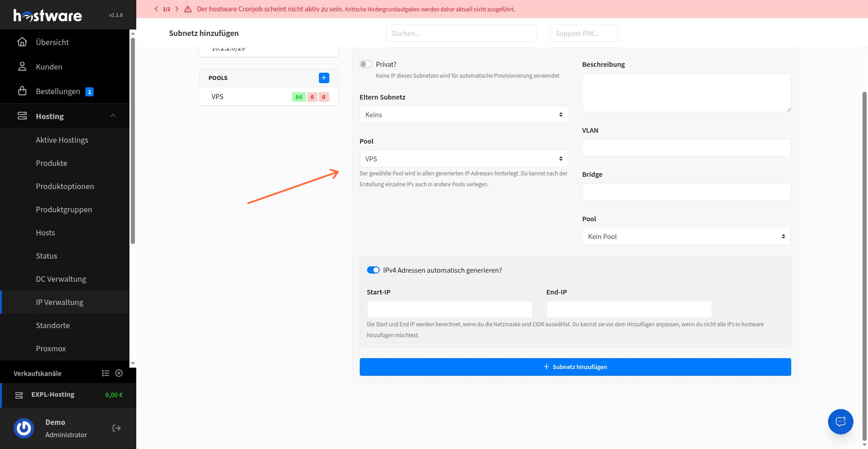Focus the Suchen search field

[x=461, y=33]
